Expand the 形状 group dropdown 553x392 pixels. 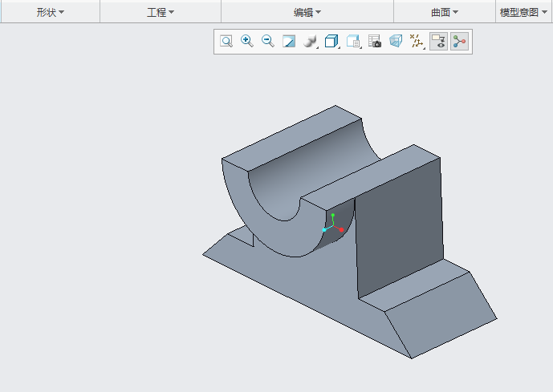pos(50,12)
